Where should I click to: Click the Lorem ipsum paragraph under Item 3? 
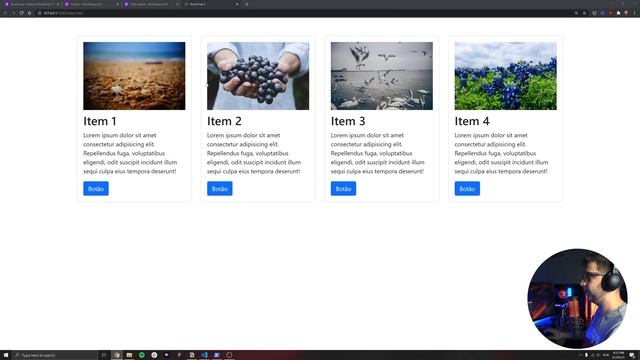coord(378,153)
